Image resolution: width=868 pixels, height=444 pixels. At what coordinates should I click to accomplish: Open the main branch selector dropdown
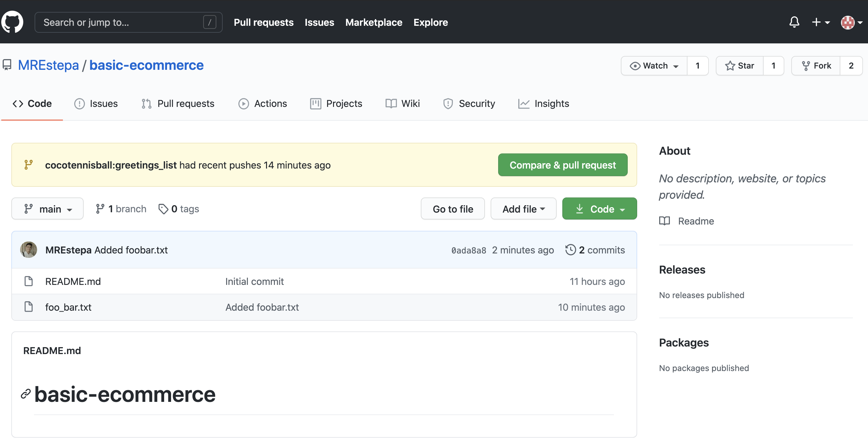[x=47, y=209]
